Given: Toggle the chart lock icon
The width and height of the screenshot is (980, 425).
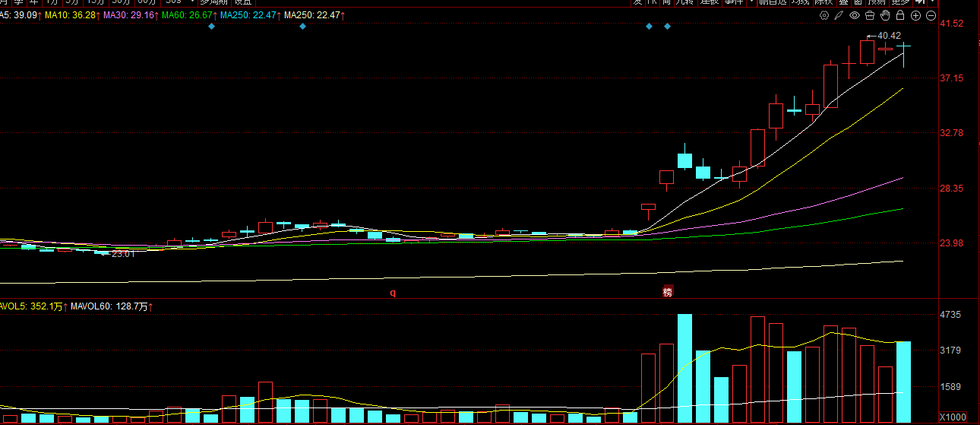Looking at the screenshot, I should coord(900,15).
